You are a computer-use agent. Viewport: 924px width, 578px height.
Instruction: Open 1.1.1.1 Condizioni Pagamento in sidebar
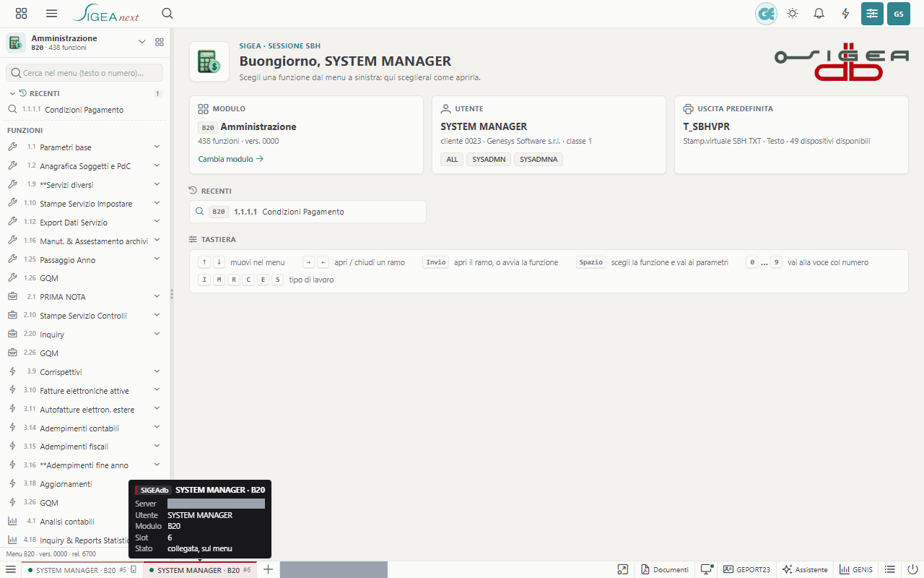click(84, 110)
